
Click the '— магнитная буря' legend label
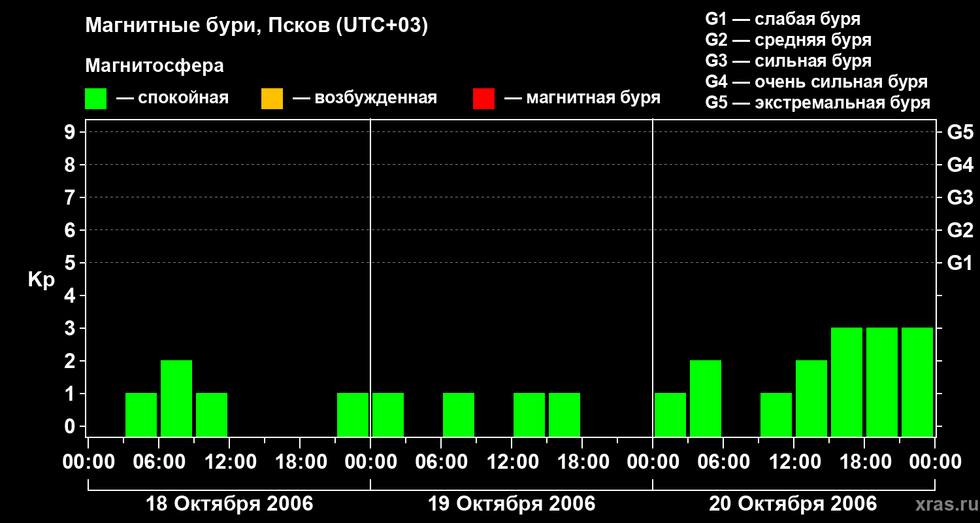point(583,98)
